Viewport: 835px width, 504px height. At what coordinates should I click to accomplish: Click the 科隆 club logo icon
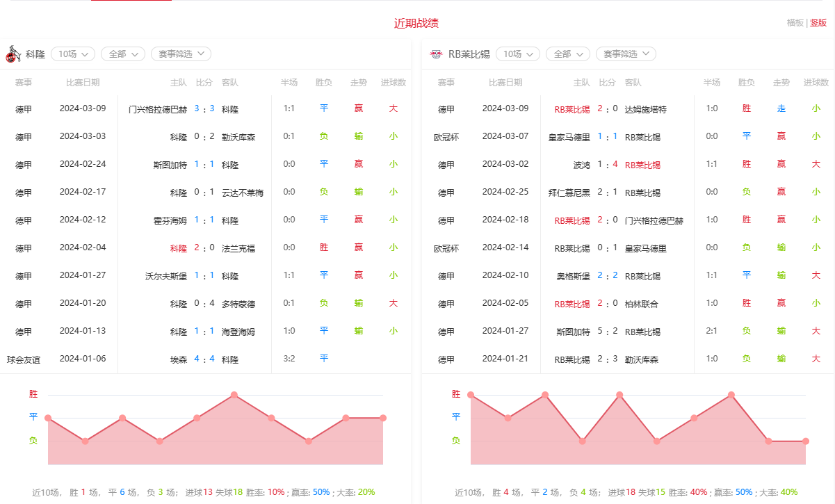pos(13,54)
